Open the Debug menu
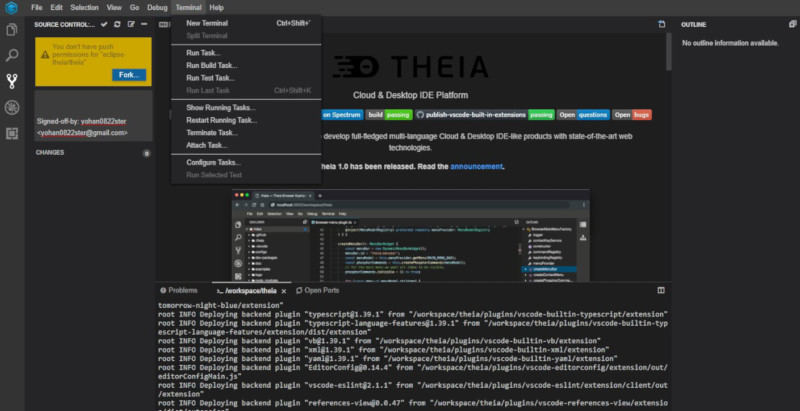The height and width of the screenshot is (411, 800). tap(157, 8)
